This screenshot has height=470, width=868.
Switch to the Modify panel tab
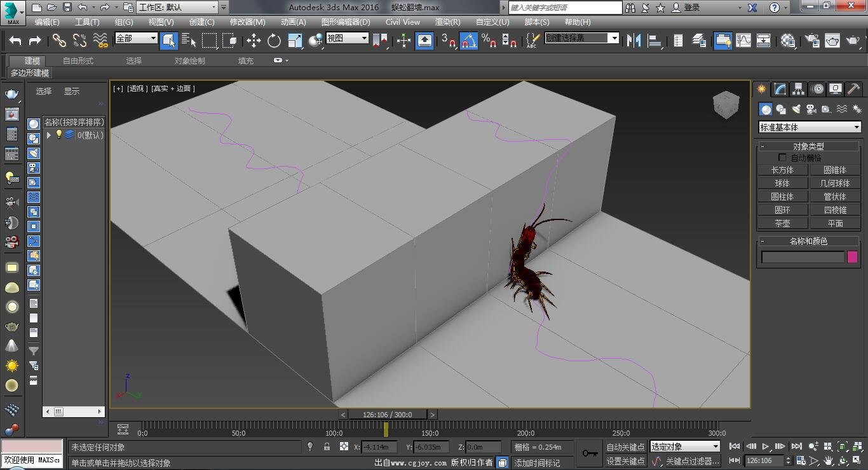[x=780, y=89]
